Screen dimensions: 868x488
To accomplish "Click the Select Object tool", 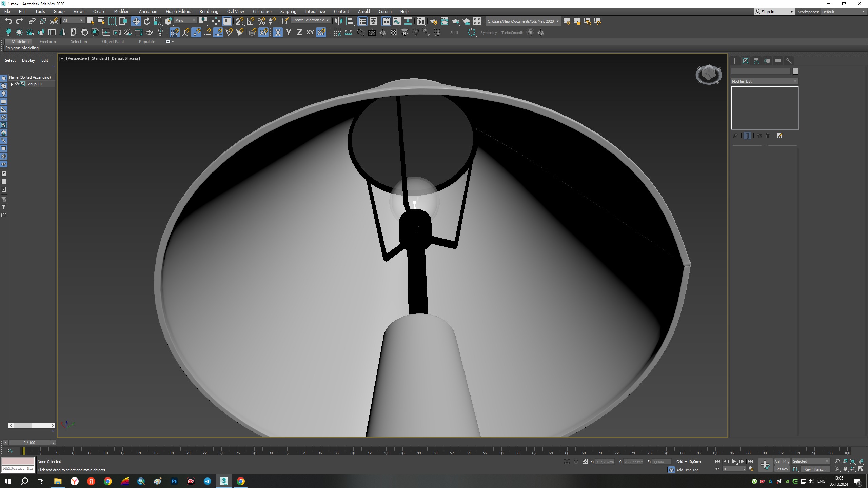I will click(x=90, y=21).
